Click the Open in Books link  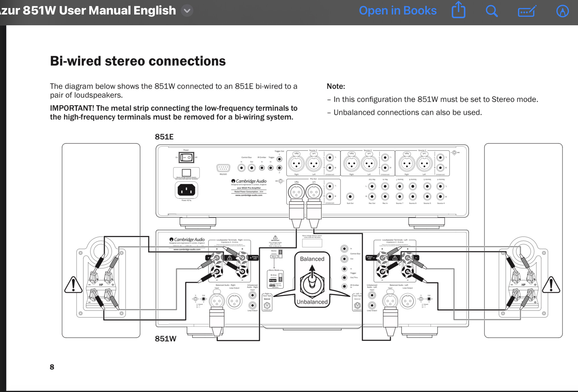click(x=397, y=11)
